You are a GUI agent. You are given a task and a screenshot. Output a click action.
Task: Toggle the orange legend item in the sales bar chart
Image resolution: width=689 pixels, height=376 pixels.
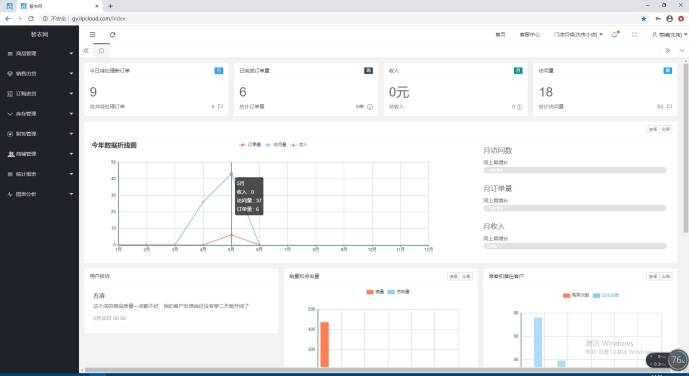(375, 292)
